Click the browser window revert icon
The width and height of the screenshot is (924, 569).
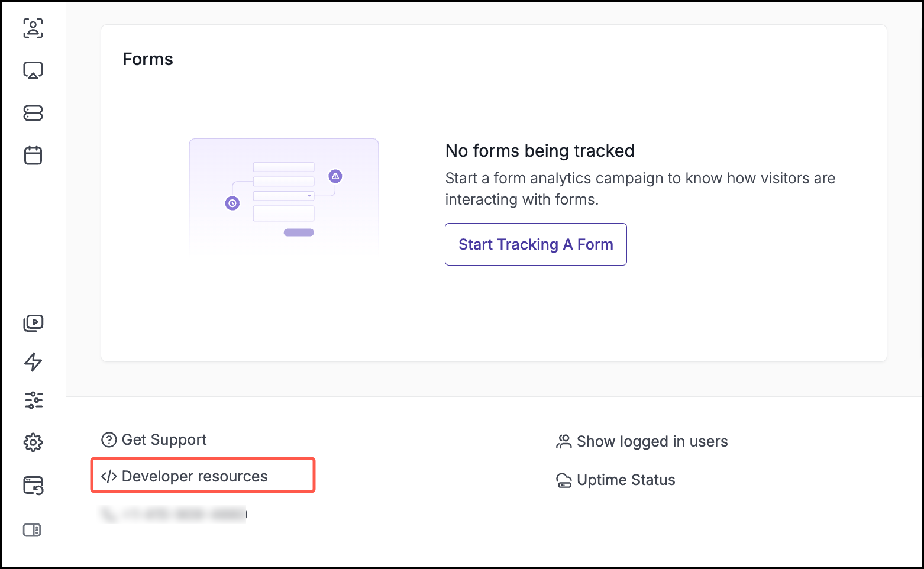point(33,486)
